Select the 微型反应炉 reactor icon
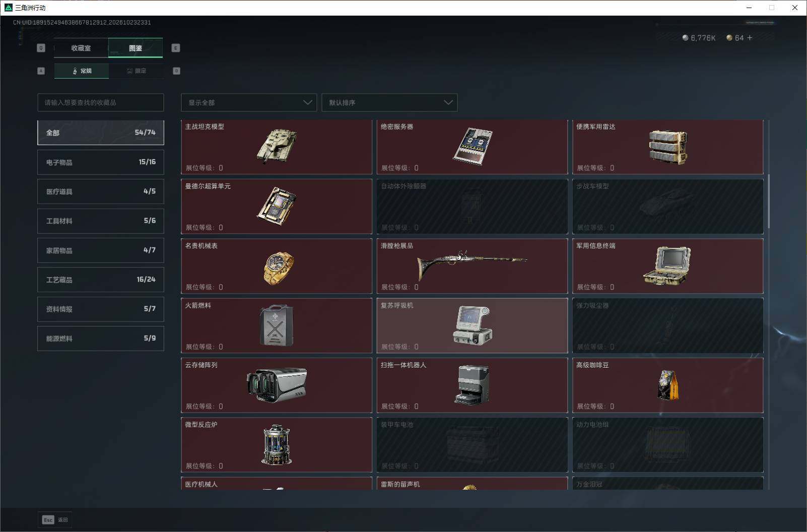Screen dimensions: 807x532 click(x=277, y=444)
